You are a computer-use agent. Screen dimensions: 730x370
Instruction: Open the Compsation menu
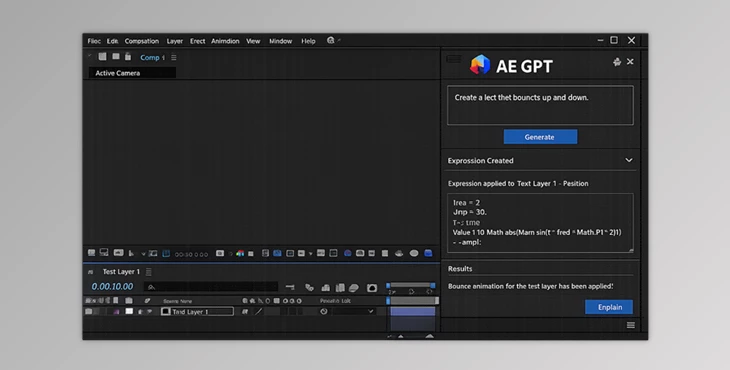142,41
